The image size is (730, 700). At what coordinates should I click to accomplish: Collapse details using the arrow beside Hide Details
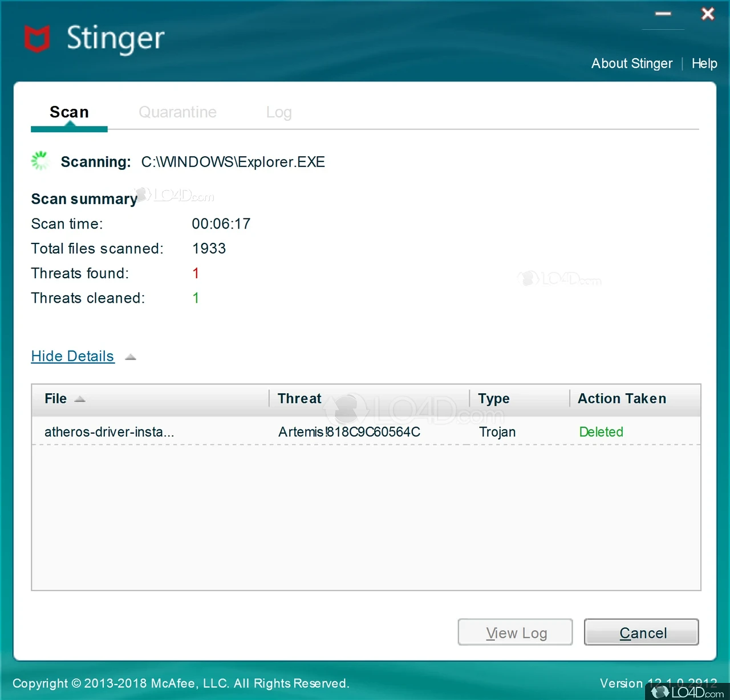(x=131, y=357)
